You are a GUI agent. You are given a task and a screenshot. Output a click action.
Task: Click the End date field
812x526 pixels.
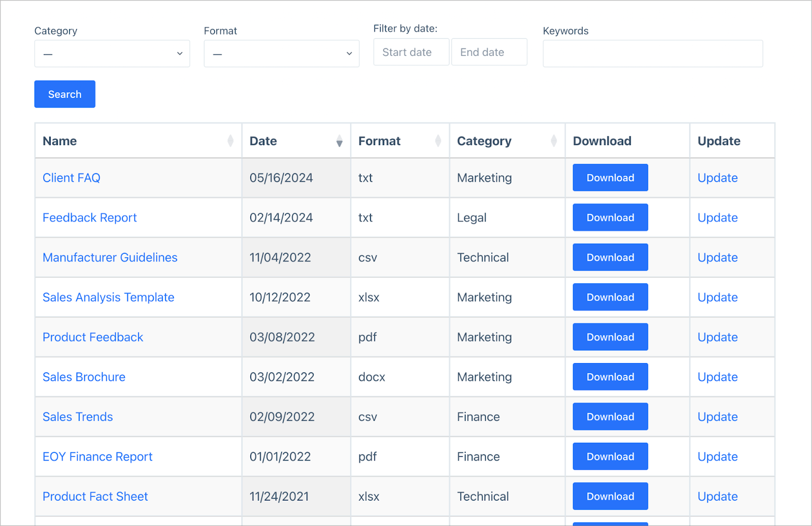(489, 52)
